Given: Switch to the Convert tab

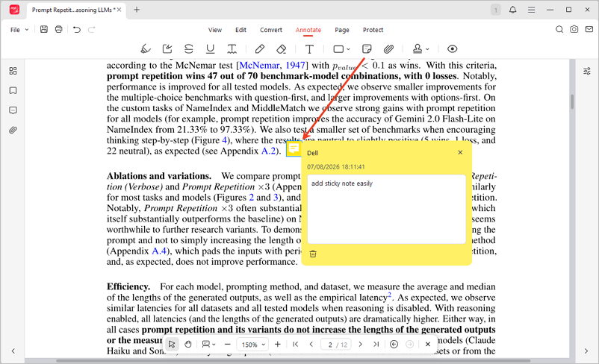Looking at the screenshot, I should [271, 30].
